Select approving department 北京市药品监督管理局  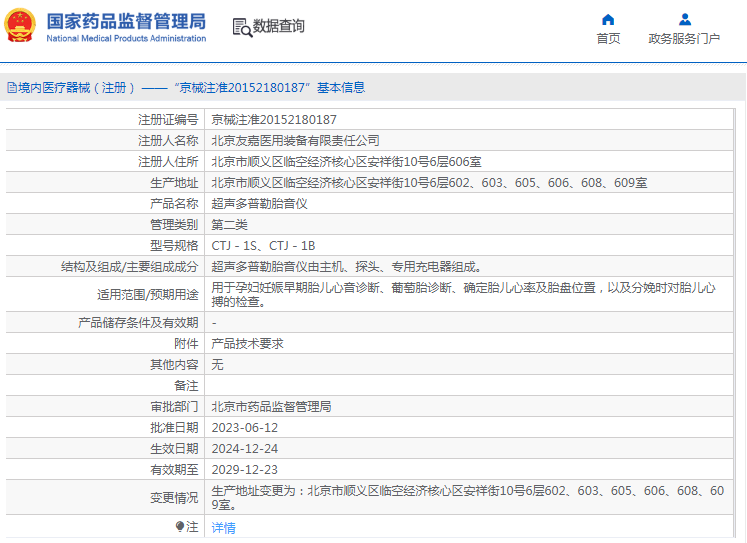coord(271,406)
